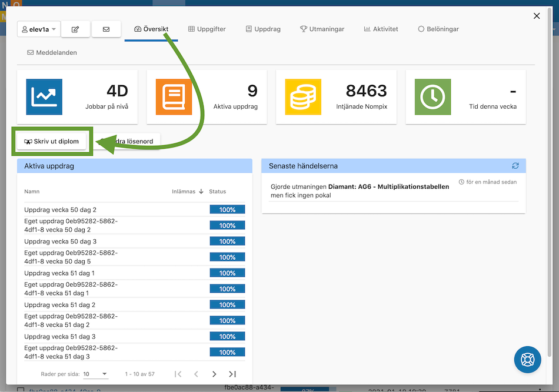This screenshot has height=392, width=559.
Task: Click the 100% bar for Uppdrag vecka 51 dag 1
Action: [228, 273]
